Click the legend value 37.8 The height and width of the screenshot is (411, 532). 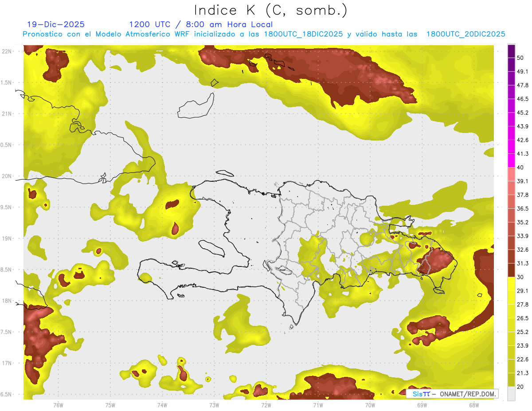pyautogui.click(x=523, y=195)
